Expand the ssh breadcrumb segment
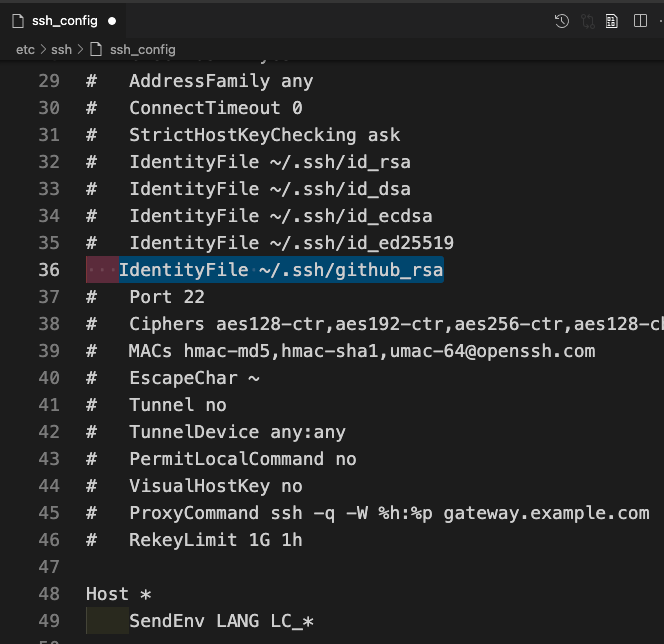The image size is (664, 644). click(x=61, y=49)
